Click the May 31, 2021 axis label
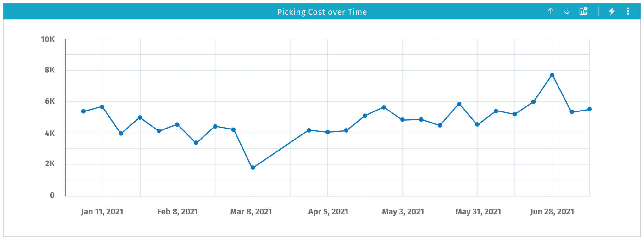The width and height of the screenshot is (644, 240). [478, 212]
